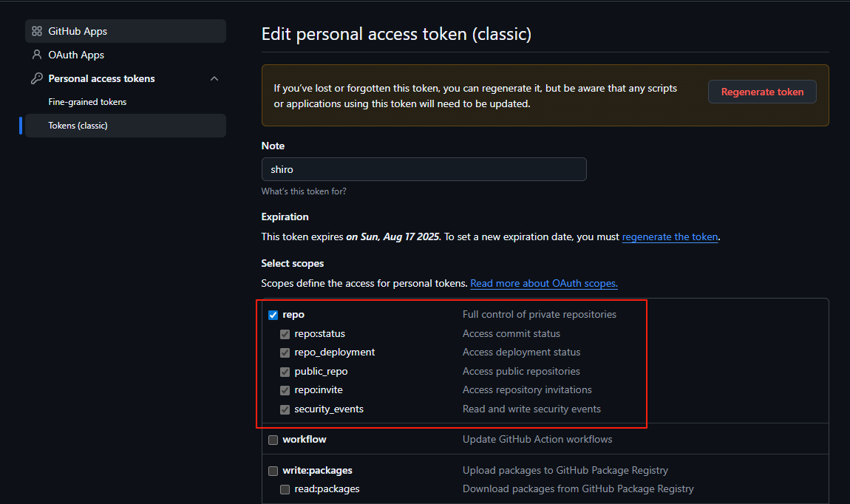Viewport: 850px width, 504px height.
Task: Enable the write:packages scope checkbox
Action: [x=273, y=471]
